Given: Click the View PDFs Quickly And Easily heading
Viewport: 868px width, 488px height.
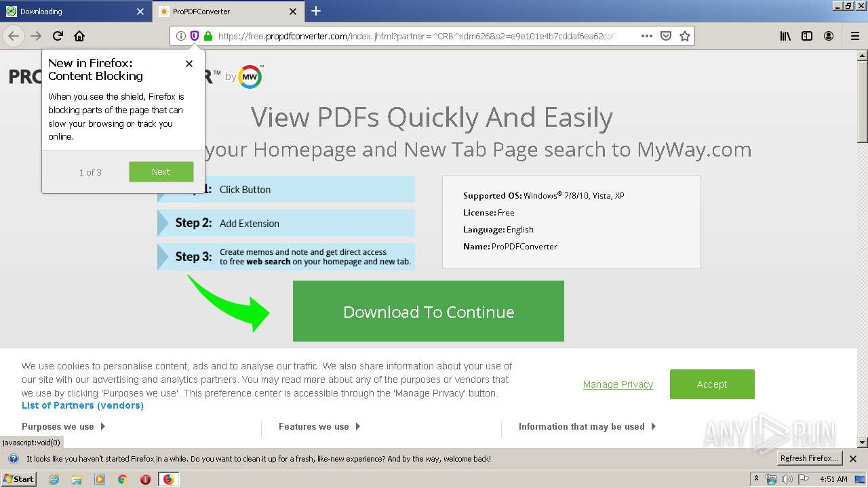Looking at the screenshot, I should pyautogui.click(x=432, y=118).
